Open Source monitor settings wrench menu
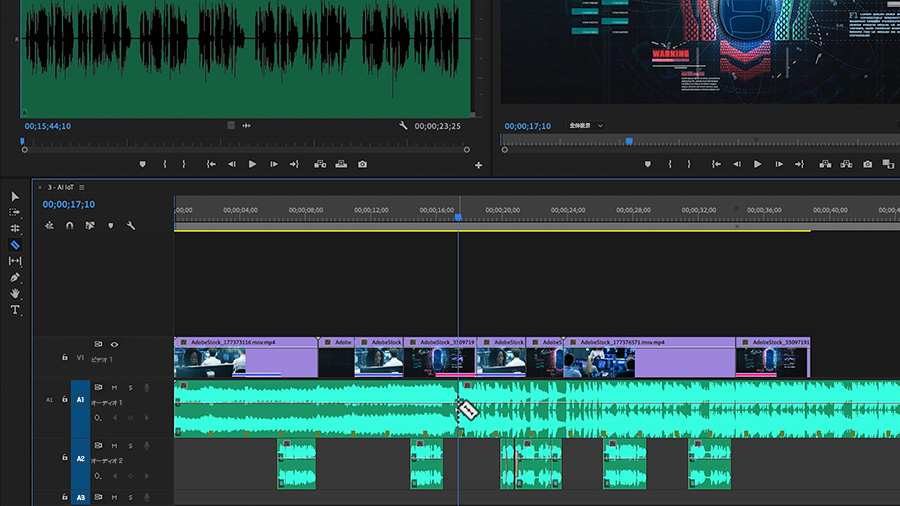 (403, 126)
